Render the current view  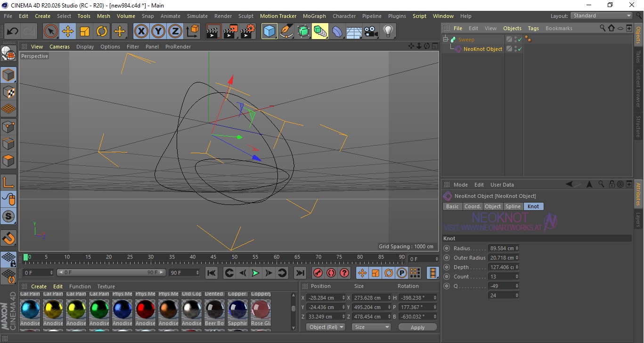213,32
